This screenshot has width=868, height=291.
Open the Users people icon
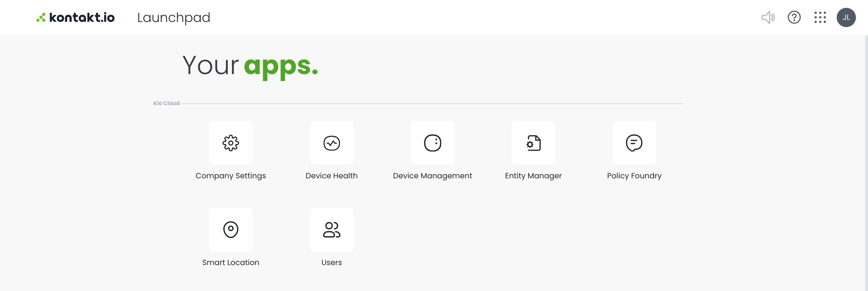click(332, 229)
